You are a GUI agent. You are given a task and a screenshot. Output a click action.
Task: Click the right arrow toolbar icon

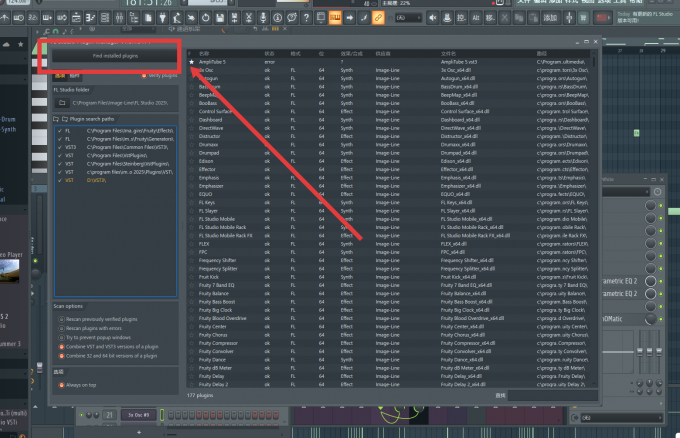350,18
